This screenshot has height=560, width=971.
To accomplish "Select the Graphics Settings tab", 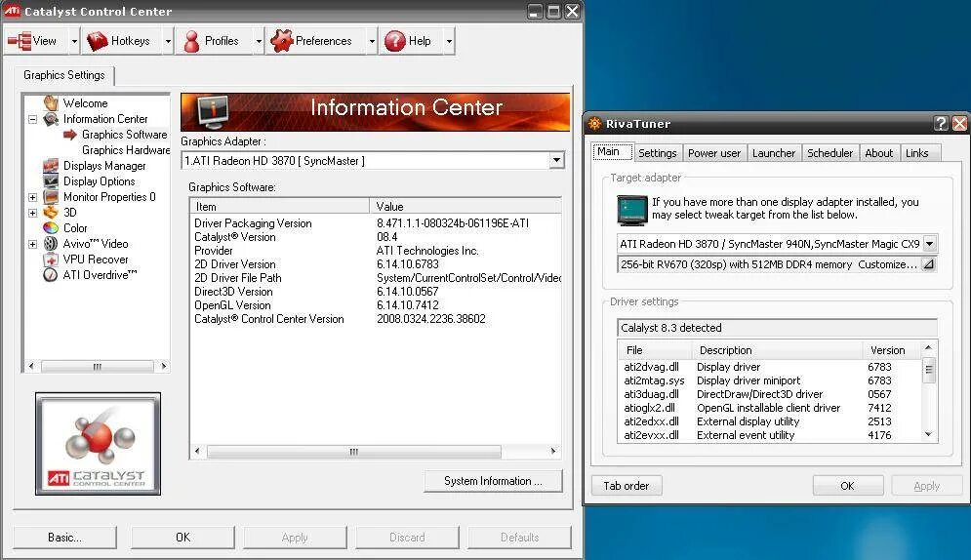I will tap(64, 75).
